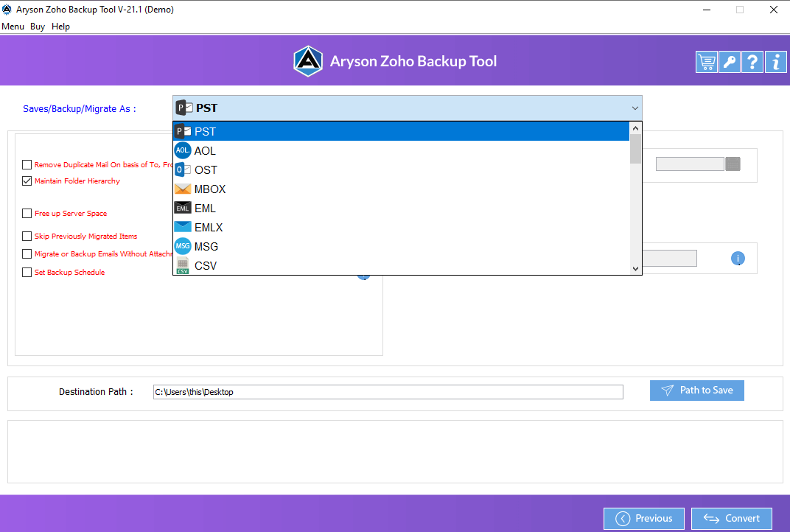
Task: Choose OST from the format list
Action: (x=402, y=169)
